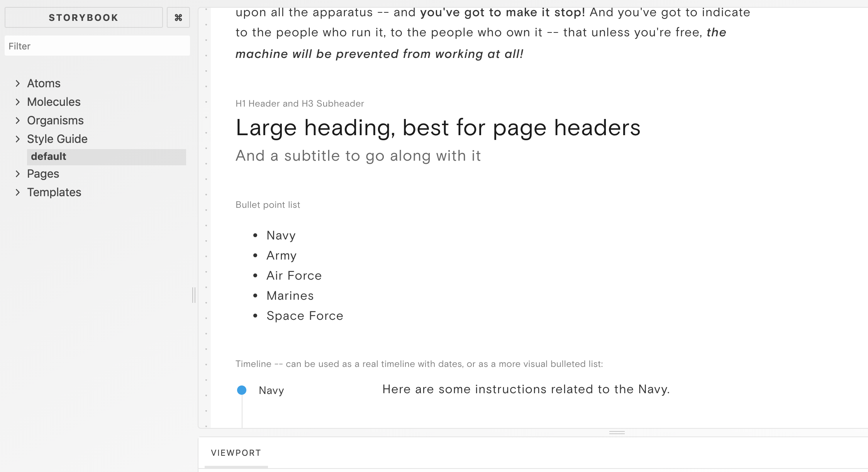The height and width of the screenshot is (472, 868).
Task: Switch to the VIEWPORT tab
Action: 236,453
